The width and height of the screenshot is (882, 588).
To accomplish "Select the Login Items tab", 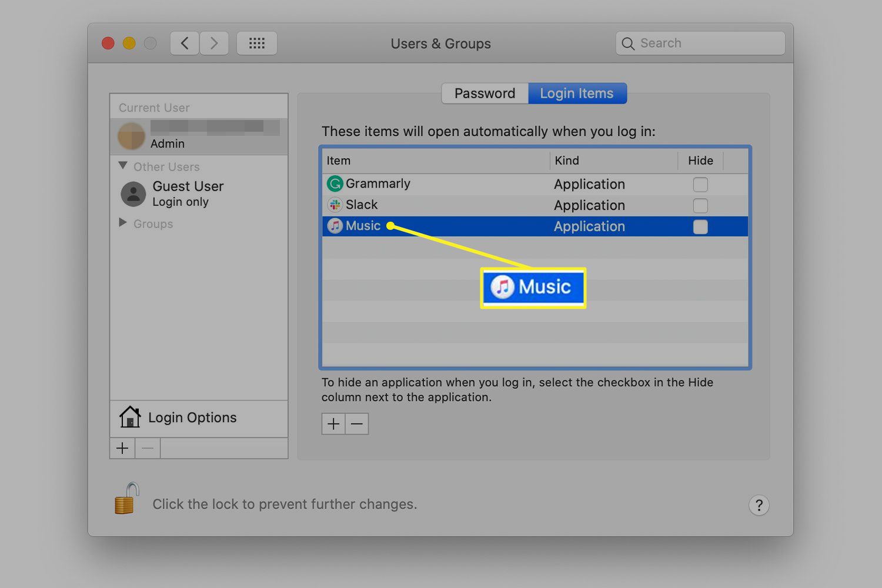I will (x=577, y=93).
